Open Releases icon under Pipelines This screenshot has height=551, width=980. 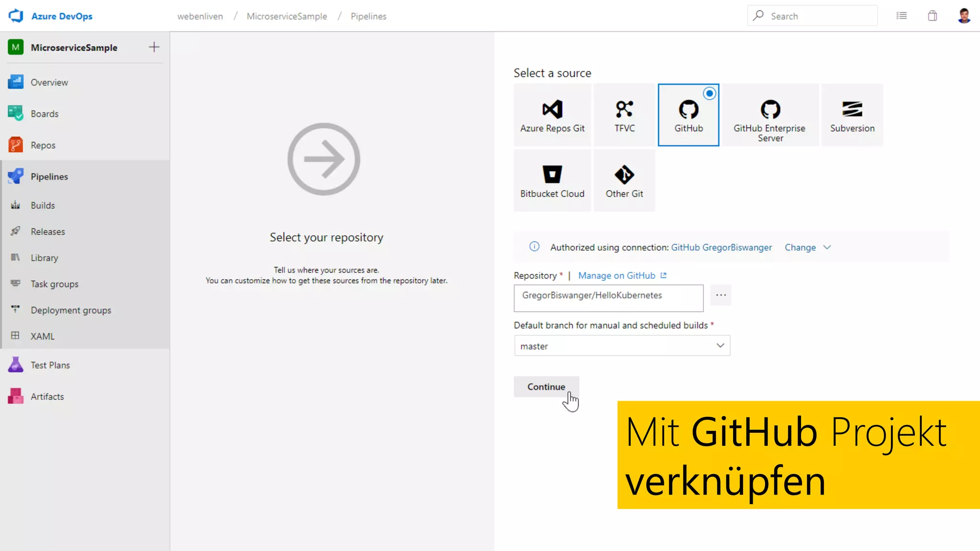[15, 231]
